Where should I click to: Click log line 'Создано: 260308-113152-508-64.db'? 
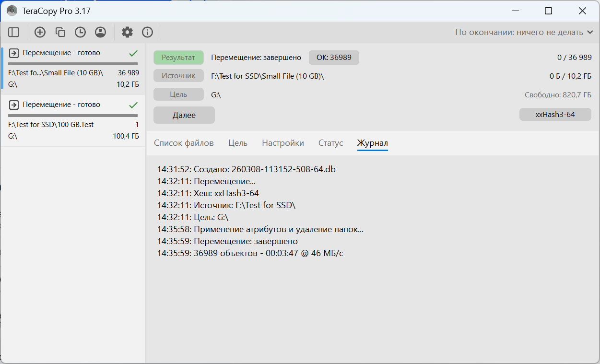pyautogui.click(x=247, y=169)
